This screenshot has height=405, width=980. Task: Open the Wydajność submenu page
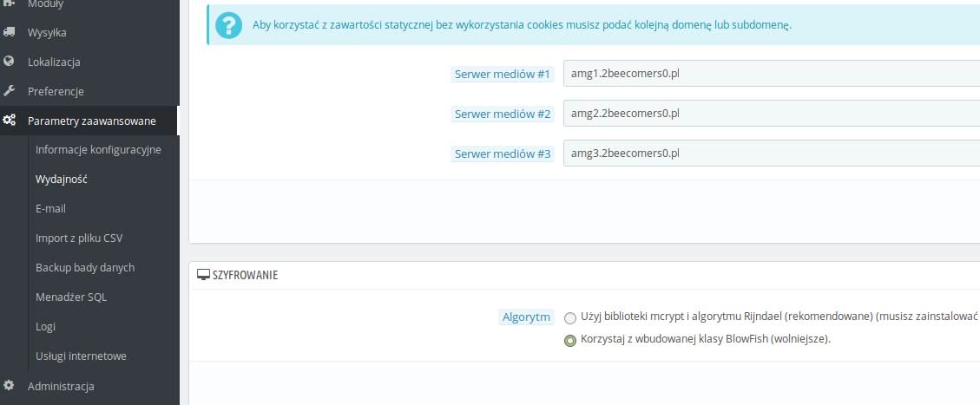pos(62,180)
